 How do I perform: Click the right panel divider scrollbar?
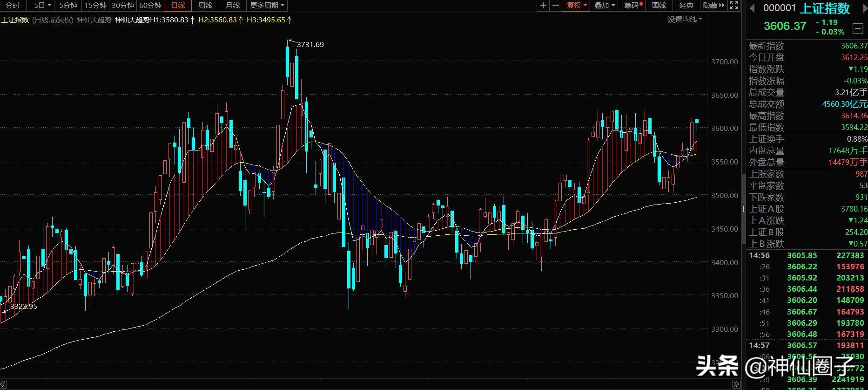(x=743, y=209)
